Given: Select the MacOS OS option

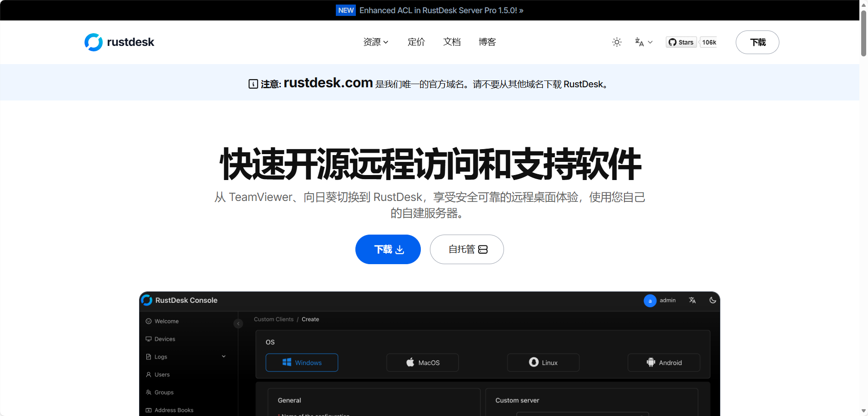Looking at the screenshot, I should tap(423, 362).
